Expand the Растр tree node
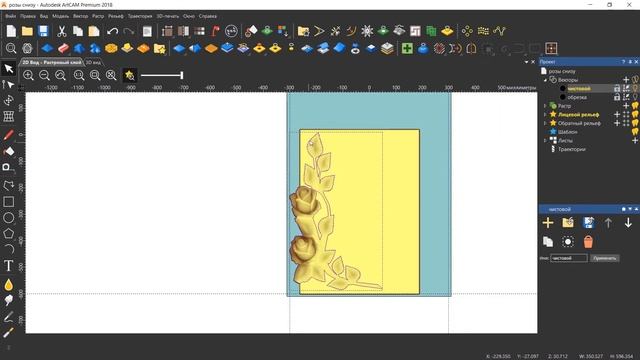Screen dimensions: 640x360 [545, 106]
